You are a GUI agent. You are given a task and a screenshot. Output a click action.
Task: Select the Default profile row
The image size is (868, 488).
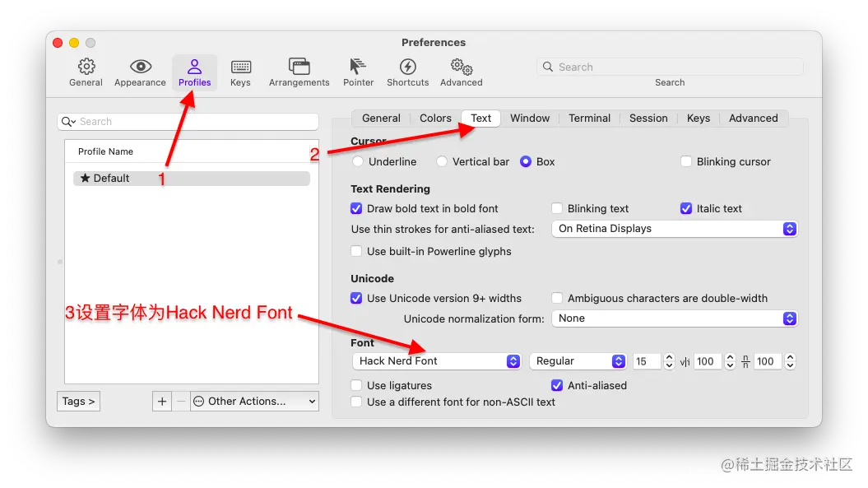[x=192, y=179]
